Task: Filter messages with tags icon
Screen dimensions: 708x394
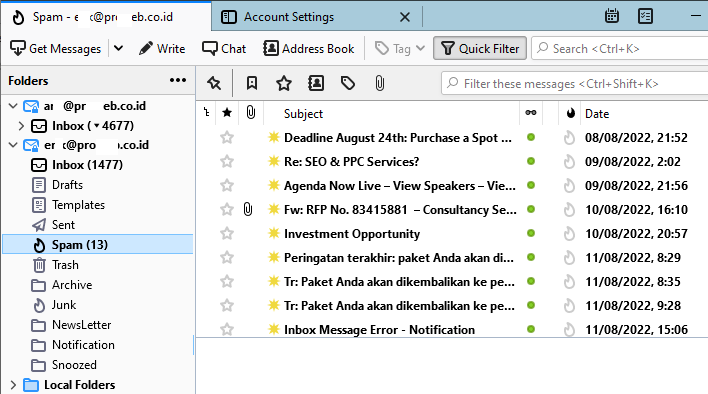Action: 348,83
